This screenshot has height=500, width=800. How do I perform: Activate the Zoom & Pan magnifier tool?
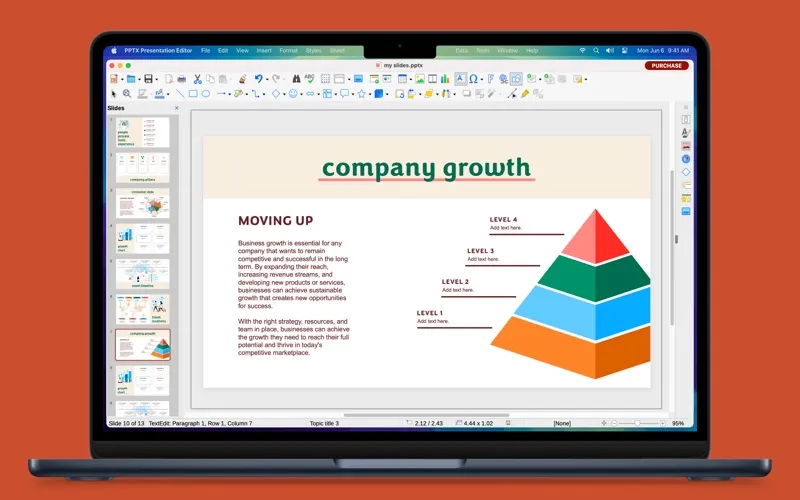127,94
